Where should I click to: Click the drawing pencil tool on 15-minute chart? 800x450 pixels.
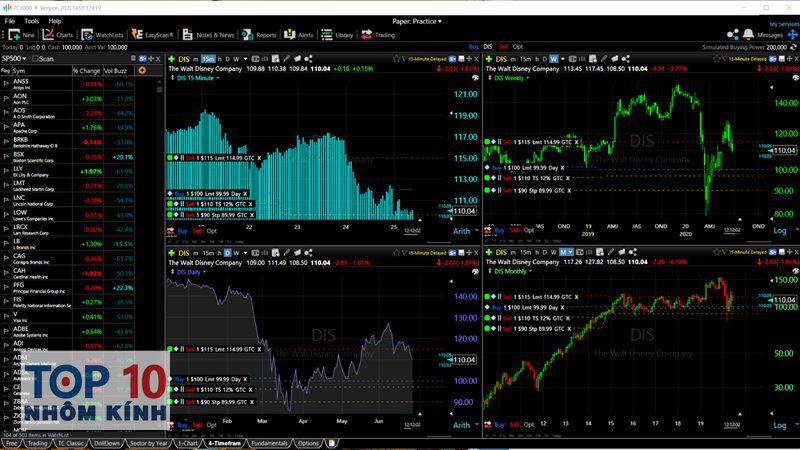[x=287, y=59]
